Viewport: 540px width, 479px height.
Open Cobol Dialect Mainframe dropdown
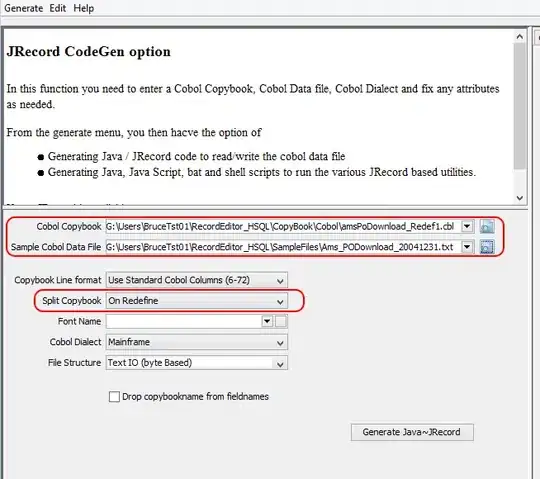point(197,342)
